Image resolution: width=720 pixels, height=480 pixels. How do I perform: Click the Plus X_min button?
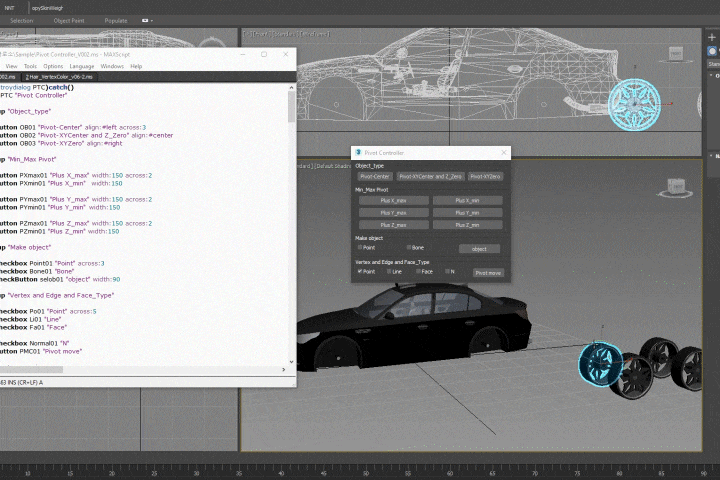pos(467,201)
